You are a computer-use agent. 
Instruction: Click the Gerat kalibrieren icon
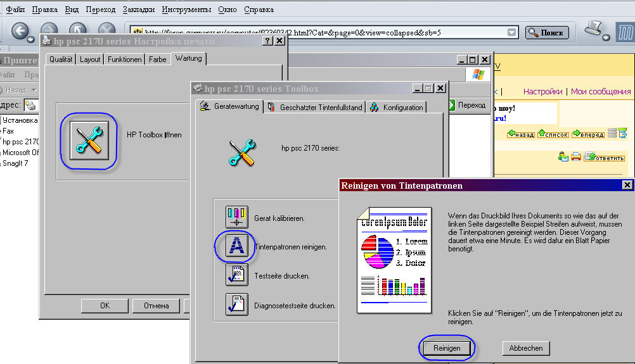pyautogui.click(x=236, y=217)
